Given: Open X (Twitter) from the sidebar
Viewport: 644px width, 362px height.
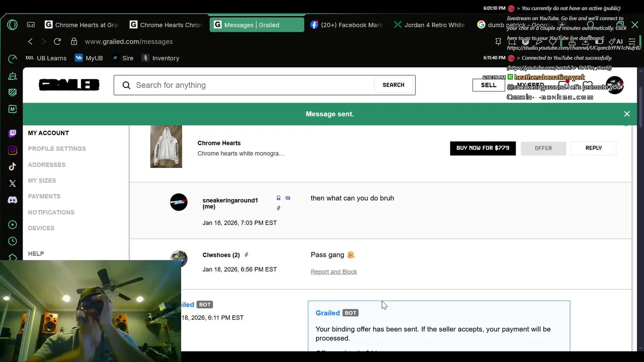Looking at the screenshot, I should 13,184.
